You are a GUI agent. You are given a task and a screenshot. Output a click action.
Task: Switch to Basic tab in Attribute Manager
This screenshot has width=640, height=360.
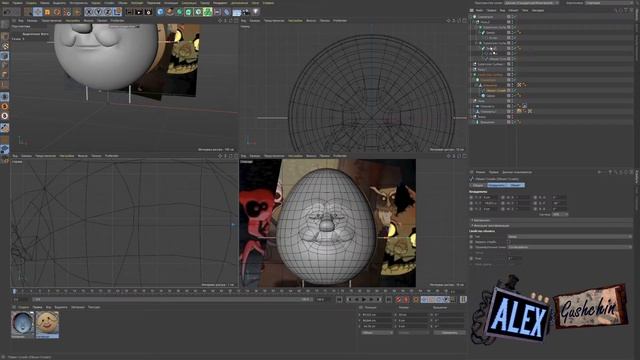[478, 185]
